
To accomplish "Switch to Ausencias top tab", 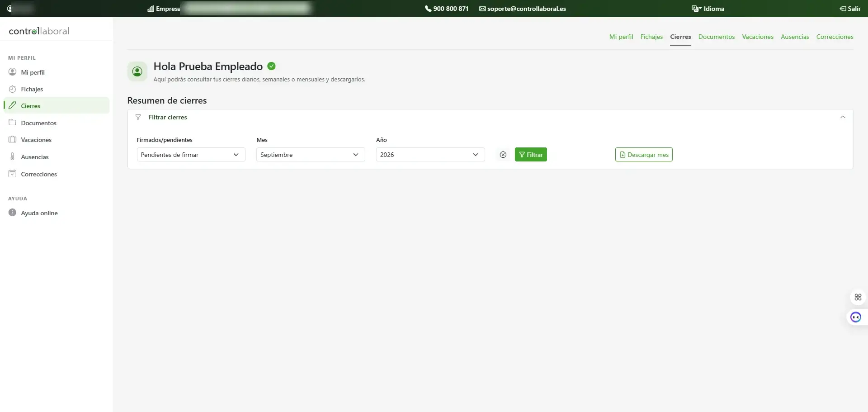I will 795,37.
